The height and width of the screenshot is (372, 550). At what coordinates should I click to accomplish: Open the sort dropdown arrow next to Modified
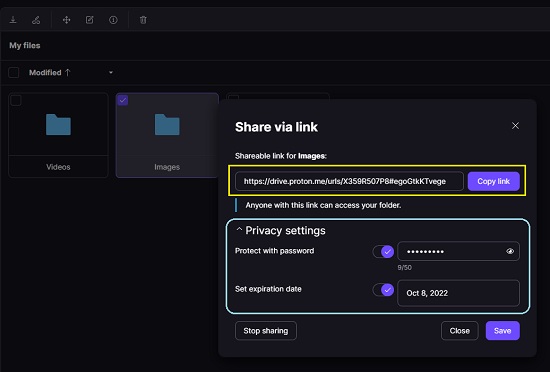[x=111, y=73]
